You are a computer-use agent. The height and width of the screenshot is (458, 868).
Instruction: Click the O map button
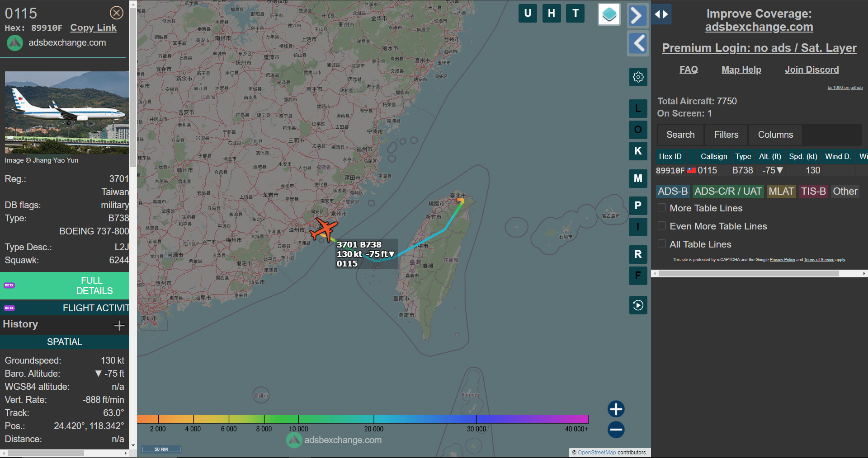[x=638, y=130]
